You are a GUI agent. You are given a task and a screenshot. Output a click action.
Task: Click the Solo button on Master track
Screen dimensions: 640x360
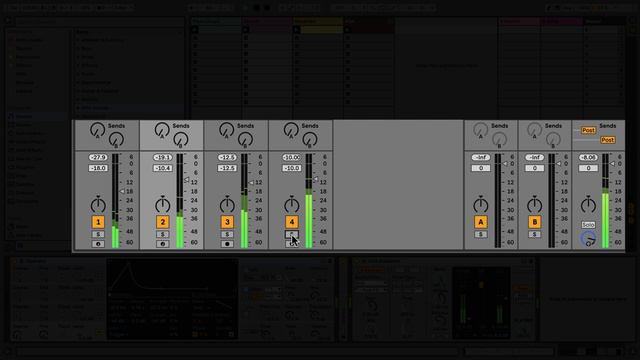[x=588, y=225]
